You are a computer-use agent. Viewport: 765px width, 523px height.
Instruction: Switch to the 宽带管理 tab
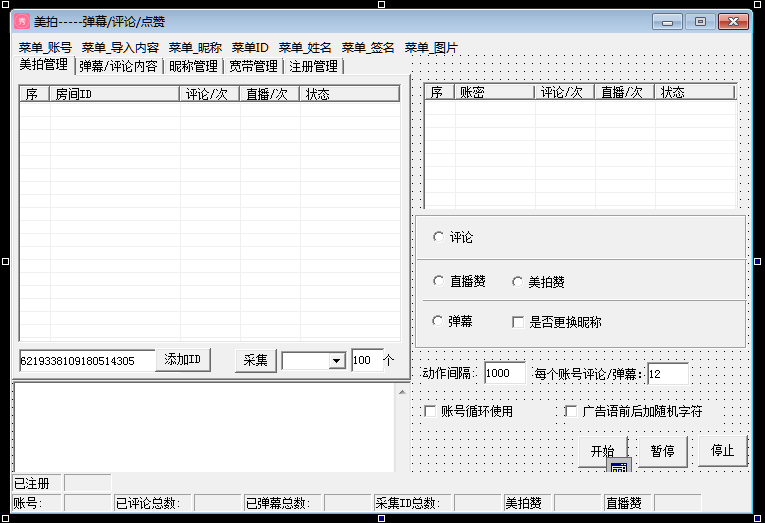pos(254,66)
